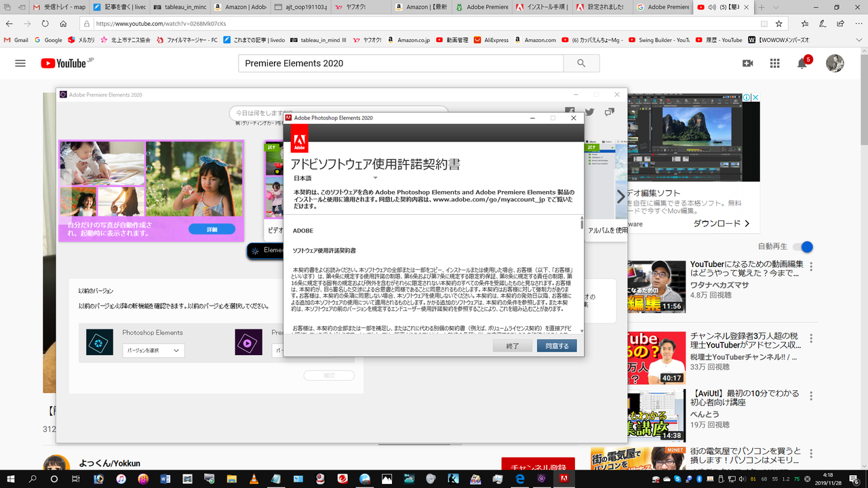Image resolution: width=868 pixels, height=488 pixels.
Task: Add page to favorites with star icon
Action: [x=778, y=23]
